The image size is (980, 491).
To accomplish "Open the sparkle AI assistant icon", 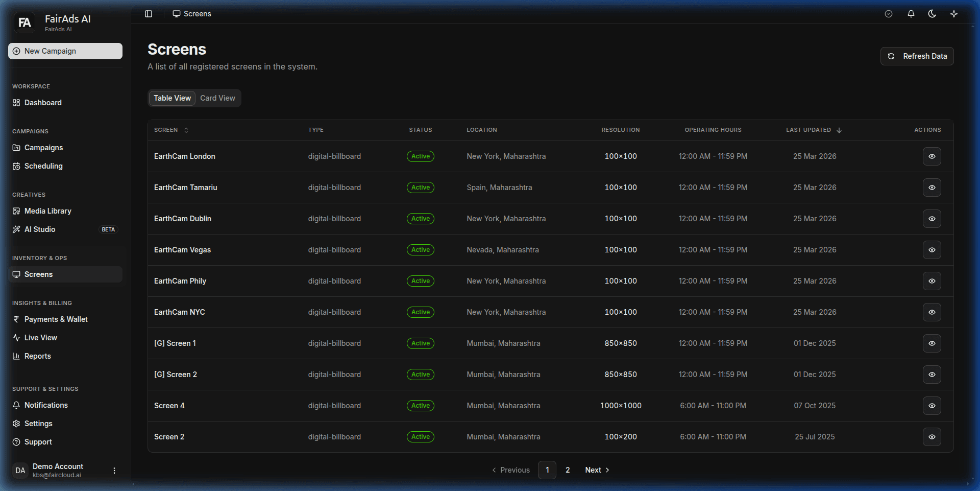I will [x=954, y=14].
